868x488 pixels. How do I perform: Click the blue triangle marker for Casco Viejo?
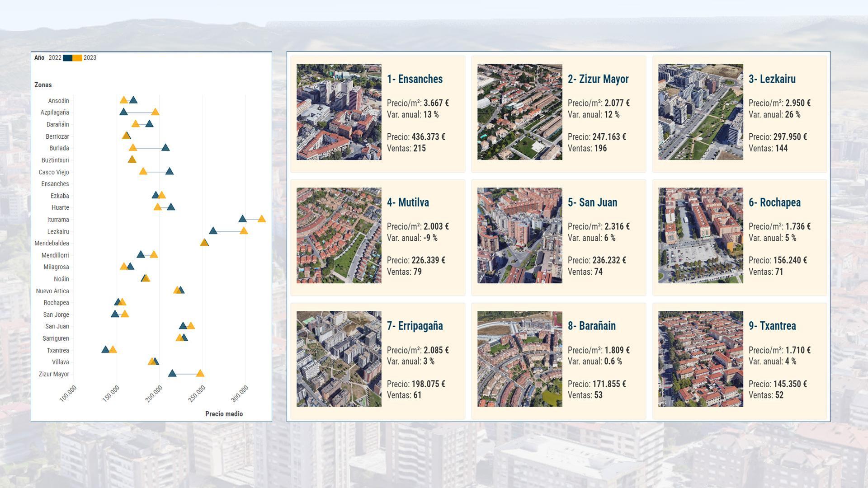coord(169,172)
